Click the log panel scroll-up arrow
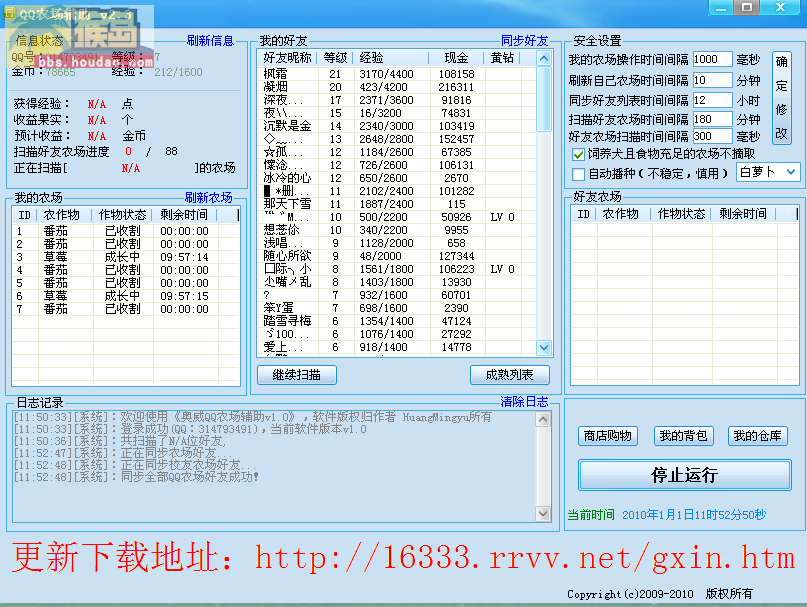Screen dimensions: 807x607 coord(543,420)
